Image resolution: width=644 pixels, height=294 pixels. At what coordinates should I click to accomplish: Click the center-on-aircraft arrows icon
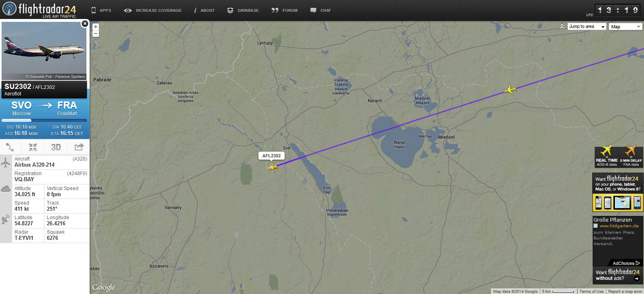33,147
